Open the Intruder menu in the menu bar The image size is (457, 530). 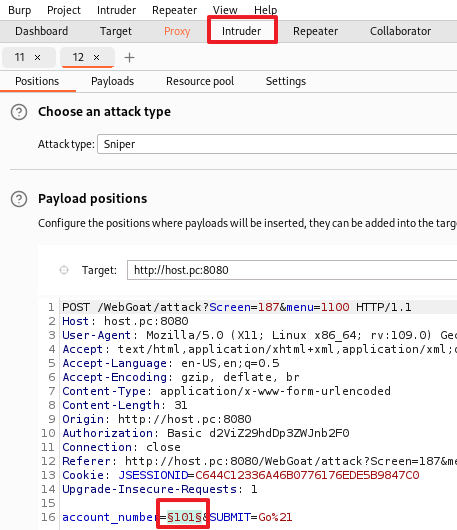(116, 10)
